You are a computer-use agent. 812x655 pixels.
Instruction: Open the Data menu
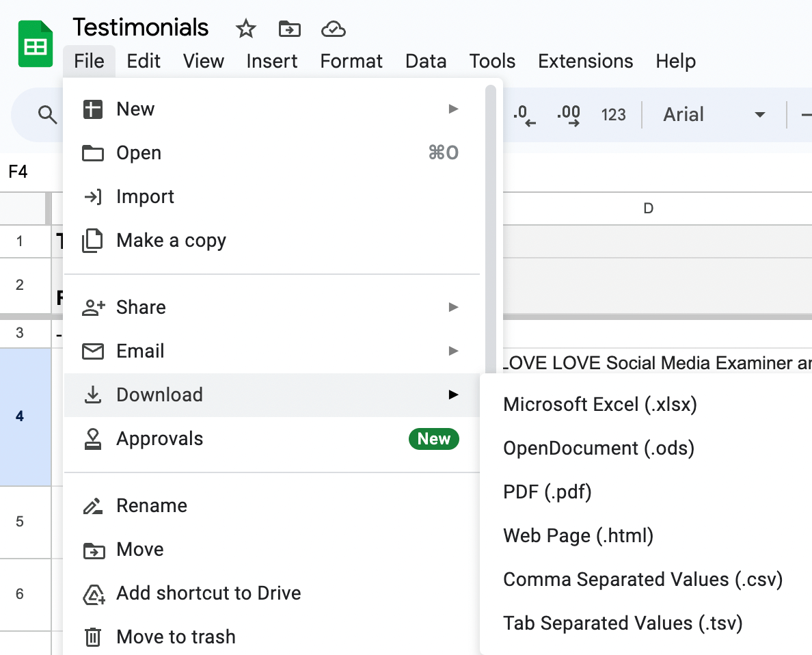click(426, 61)
